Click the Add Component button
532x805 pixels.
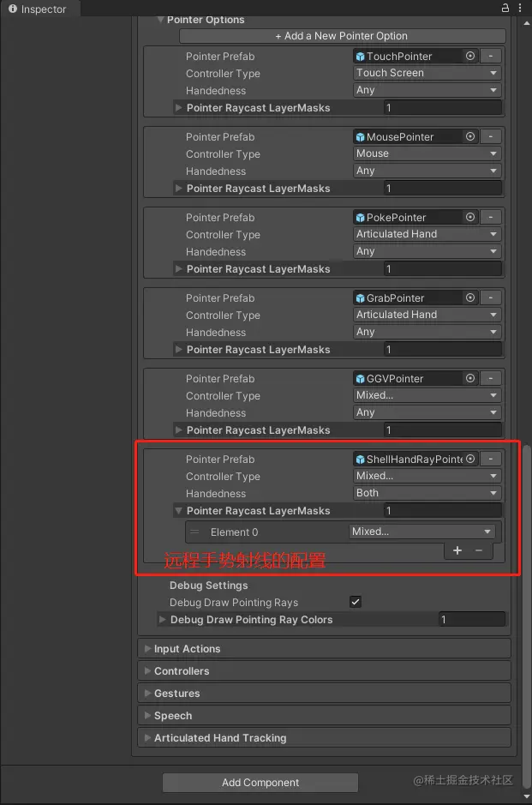(x=260, y=783)
